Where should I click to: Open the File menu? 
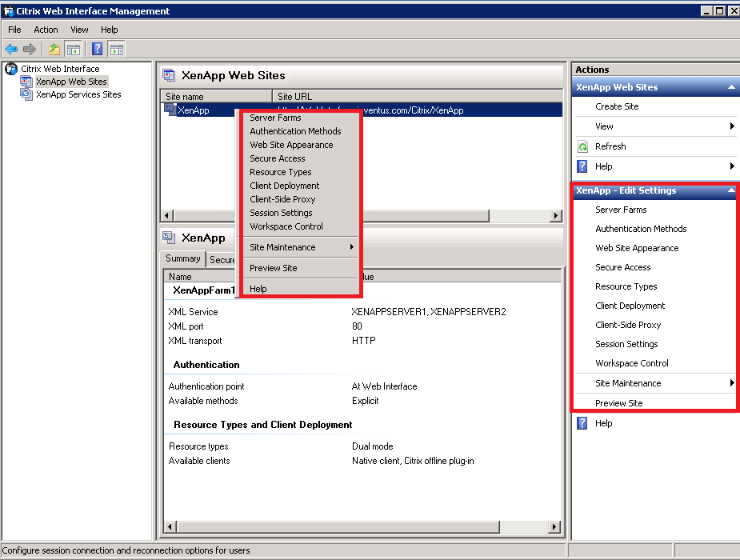pos(14,30)
